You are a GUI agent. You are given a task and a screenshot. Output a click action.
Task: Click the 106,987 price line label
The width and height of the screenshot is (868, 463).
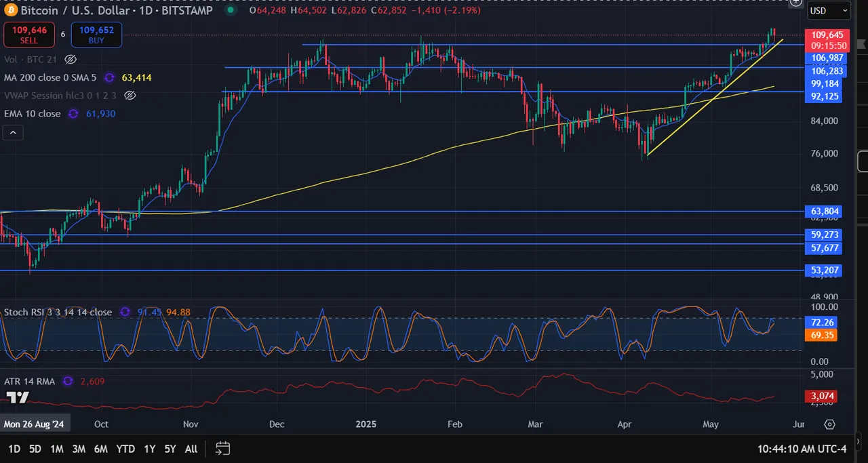[x=827, y=58]
